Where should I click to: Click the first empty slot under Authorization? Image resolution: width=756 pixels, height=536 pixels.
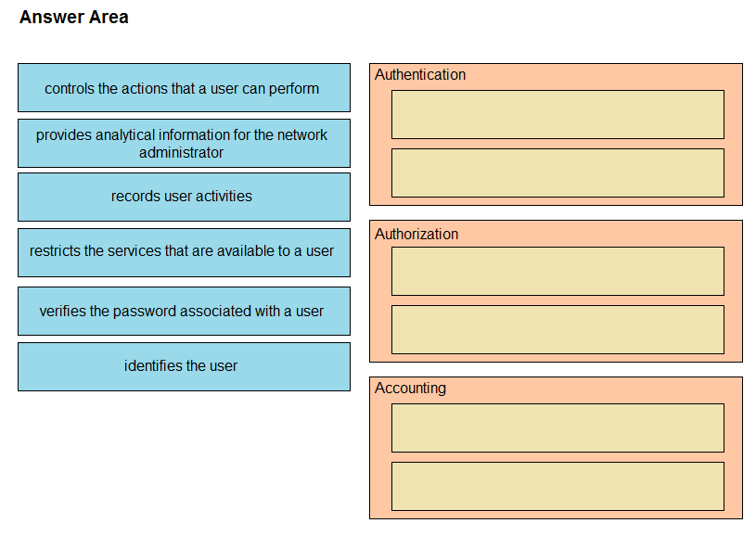tap(557, 272)
